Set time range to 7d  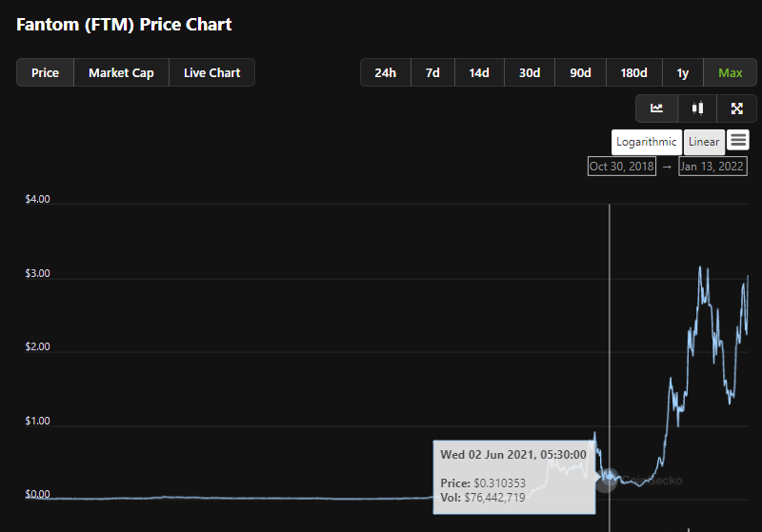pyautogui.click(x=432, y=73)
